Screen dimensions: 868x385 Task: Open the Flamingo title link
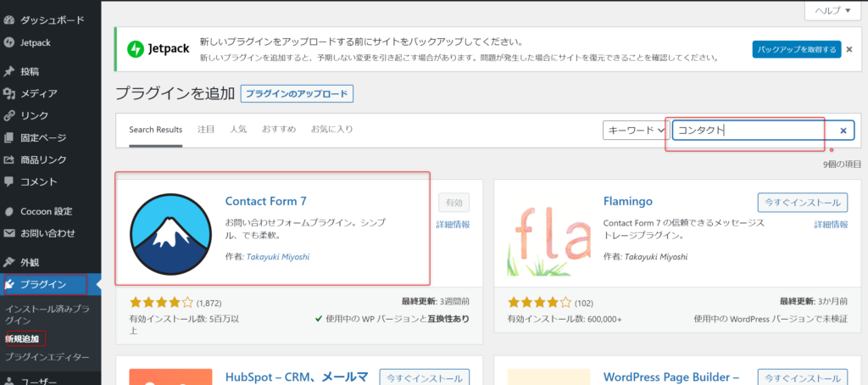628,201
